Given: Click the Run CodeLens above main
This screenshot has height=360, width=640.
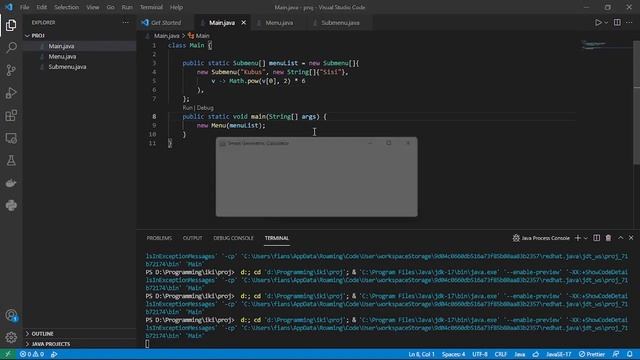Looking at the screenshot, I should (187, 108).
